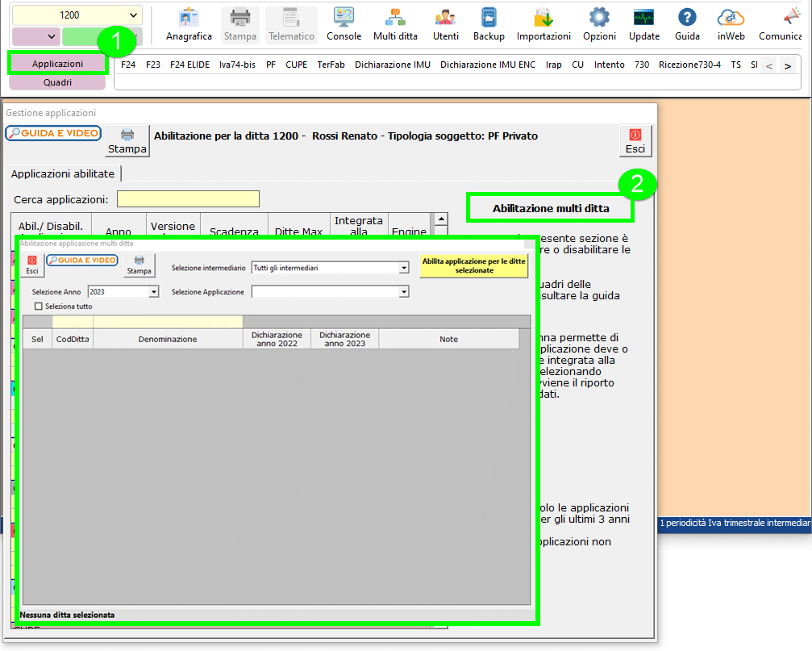Open the Anagrafica section
Viewport: 812px width, 651px height.
click(x=189, y=24)
